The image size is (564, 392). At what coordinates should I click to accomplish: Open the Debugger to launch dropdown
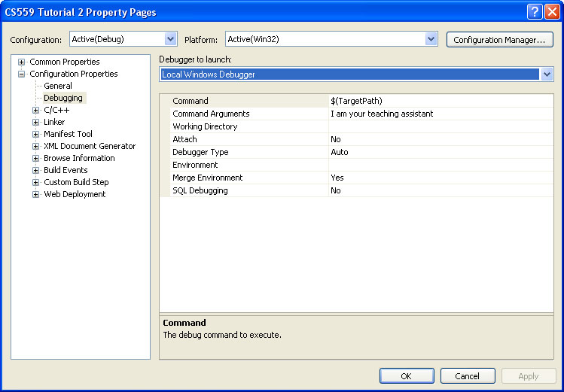(x=547, y=74)
